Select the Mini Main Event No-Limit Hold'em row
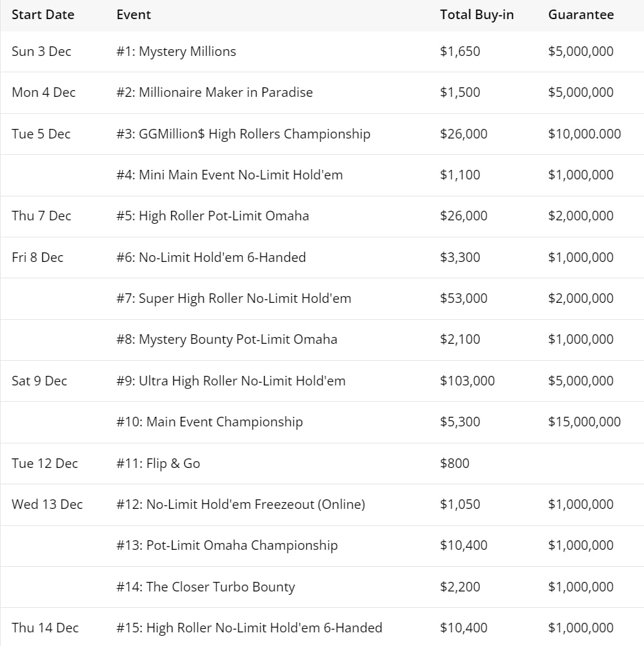 [x=229, y=175]
